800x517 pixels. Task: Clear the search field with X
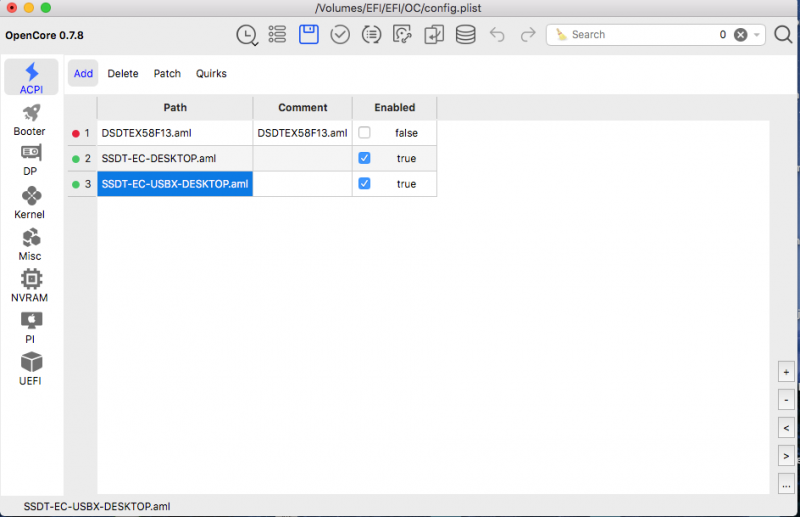click(x=740, y=35)
